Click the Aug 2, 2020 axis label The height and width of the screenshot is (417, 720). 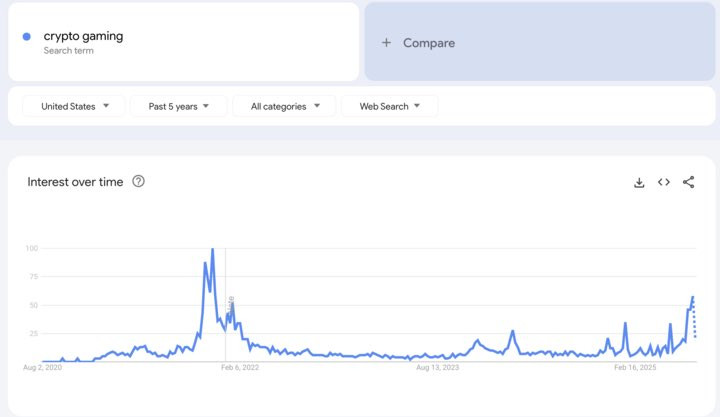pos(42,368)
